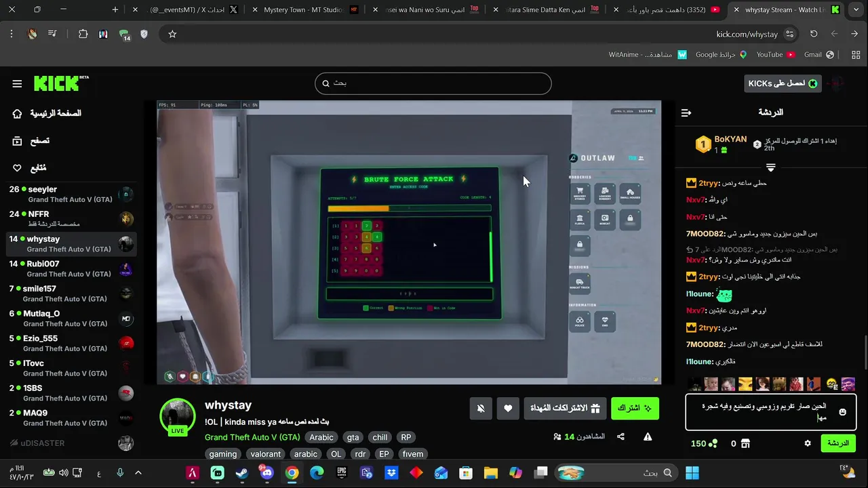Open browser extensions puzzle icon
Screen dimensions: 868x488
pyautogui.click(x=83, y=34)
